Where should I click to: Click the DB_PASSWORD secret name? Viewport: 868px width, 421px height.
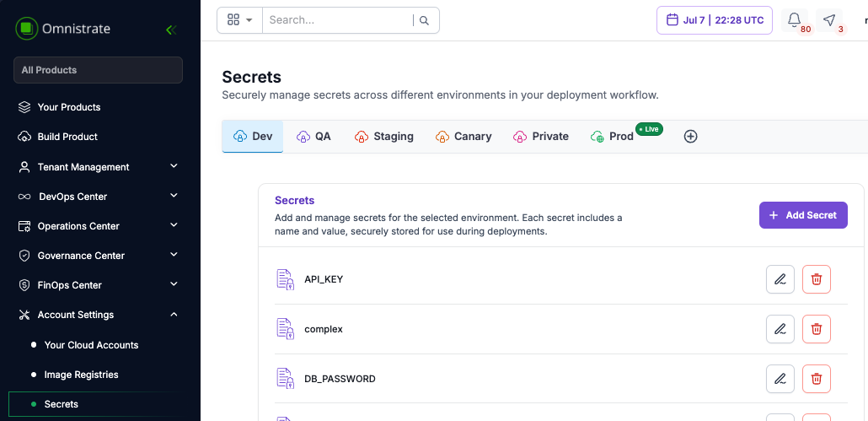pos(340,379)
